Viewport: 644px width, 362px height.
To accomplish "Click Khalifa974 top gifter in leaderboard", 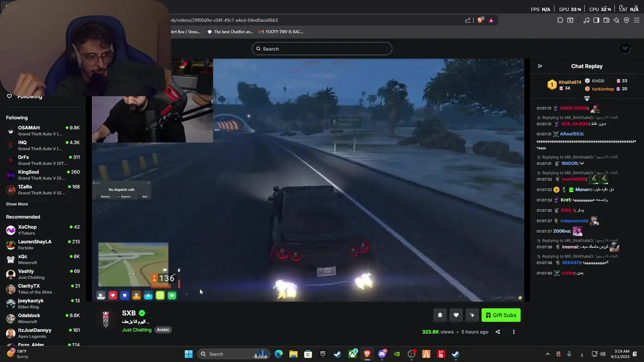I will (565, 85).
